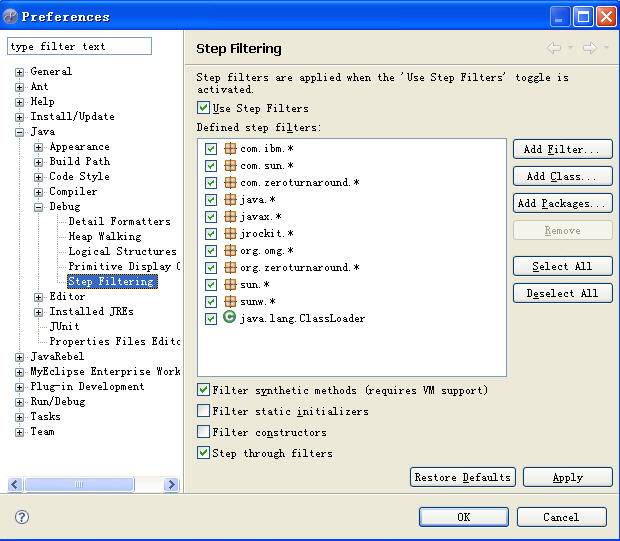Go back with the navigation arrow
620x541 pixels.
pos(554,48)
